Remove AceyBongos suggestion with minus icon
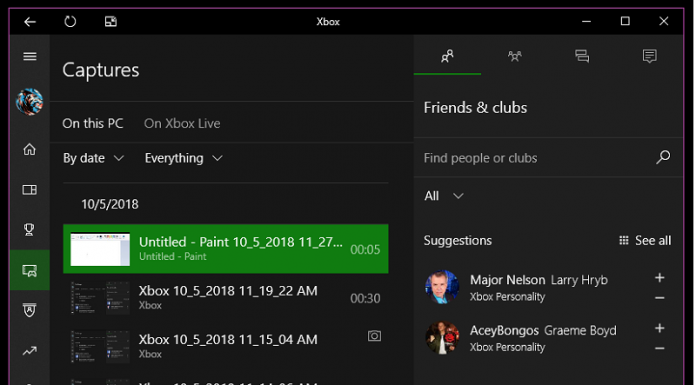696x385 pixels. coord(660,348)
